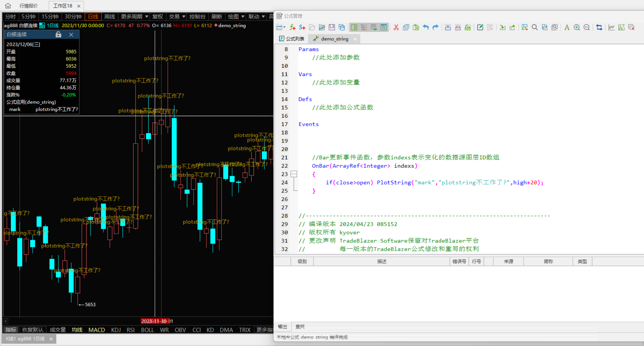
Task: Click the blue sync arrows icon
Action: [x=599, y=27]
